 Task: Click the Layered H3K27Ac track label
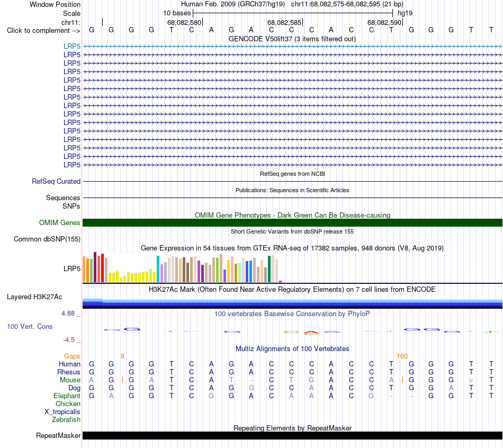coord(34,297)
